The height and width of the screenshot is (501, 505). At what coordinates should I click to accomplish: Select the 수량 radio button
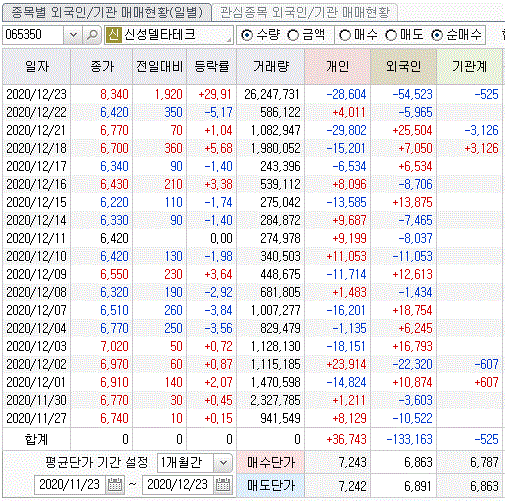247,35
